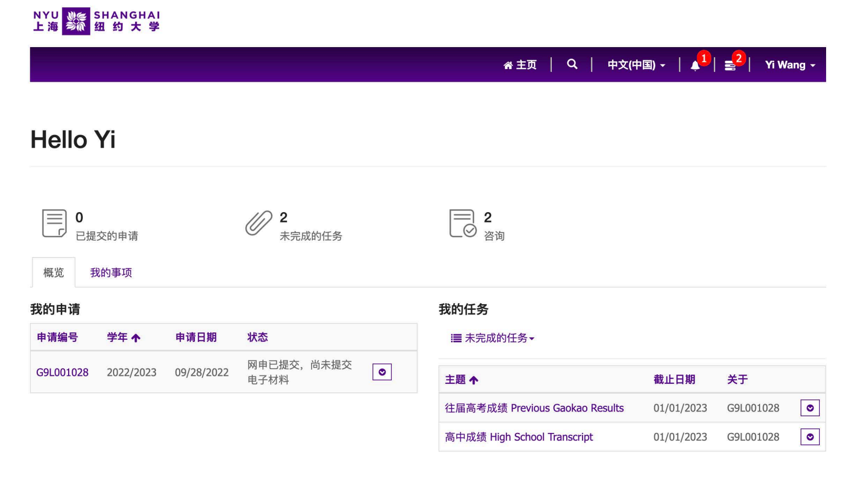The width and height of the screenshot is (868, 478).
Task: Open the checklist icon with badge 2
Action: tap(729, 65)
